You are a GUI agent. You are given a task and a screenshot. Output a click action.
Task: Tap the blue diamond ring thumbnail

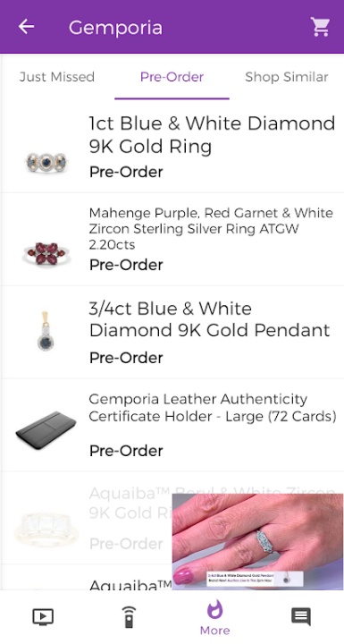46,162
